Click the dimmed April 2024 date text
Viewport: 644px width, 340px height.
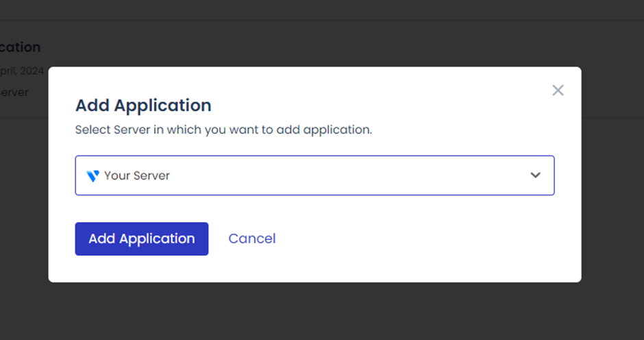(x=22, y=70)
